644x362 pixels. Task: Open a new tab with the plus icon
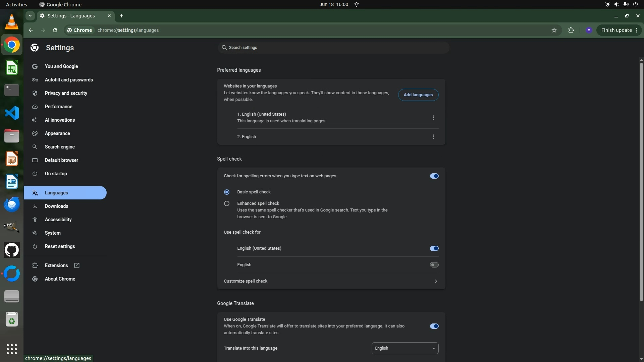click(121, 16)
